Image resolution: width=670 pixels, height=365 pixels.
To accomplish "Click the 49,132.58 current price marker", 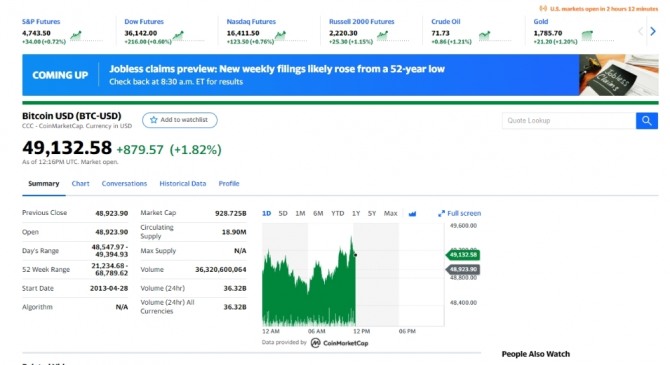I will click(463, 255).
